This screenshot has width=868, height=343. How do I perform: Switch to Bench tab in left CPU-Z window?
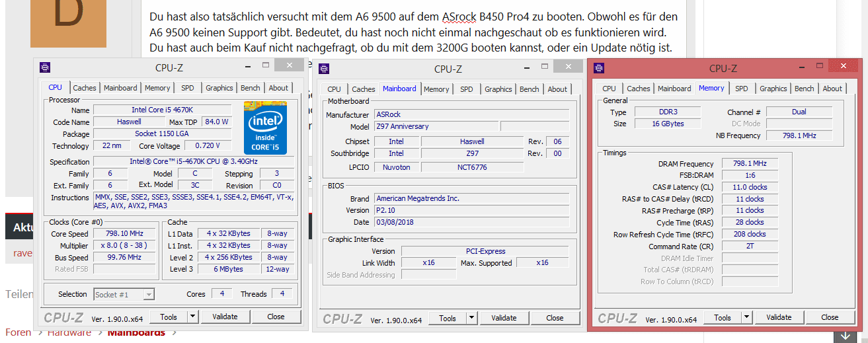click(x=251, y=88)
